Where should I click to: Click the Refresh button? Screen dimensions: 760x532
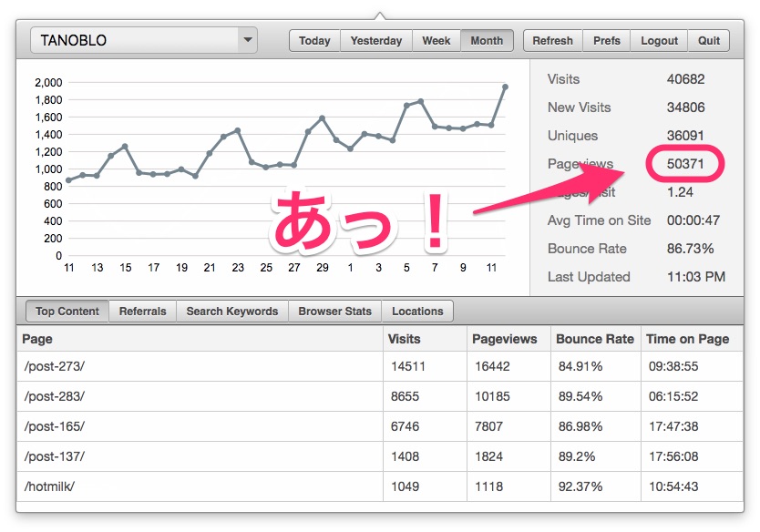(x=552, y=41)
